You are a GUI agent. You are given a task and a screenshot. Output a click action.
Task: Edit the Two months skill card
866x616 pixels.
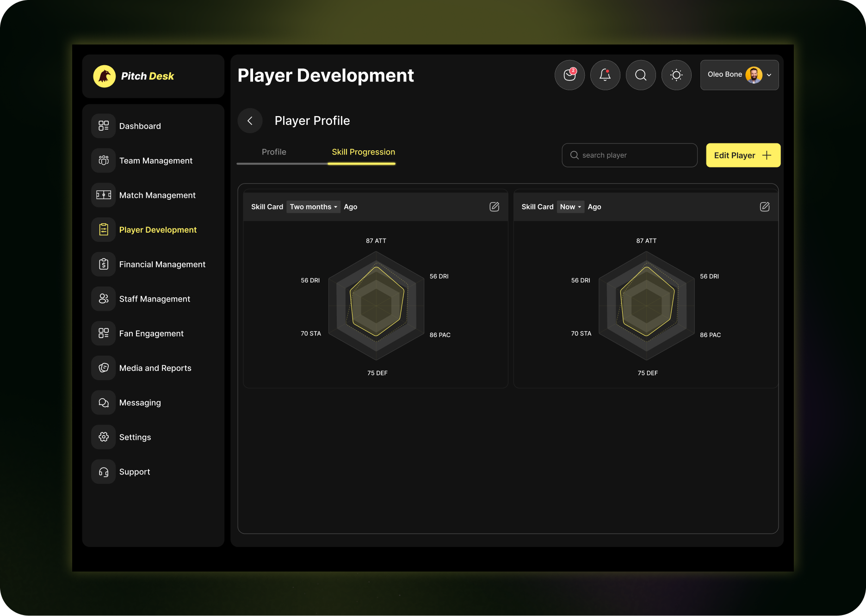[495, 207]
